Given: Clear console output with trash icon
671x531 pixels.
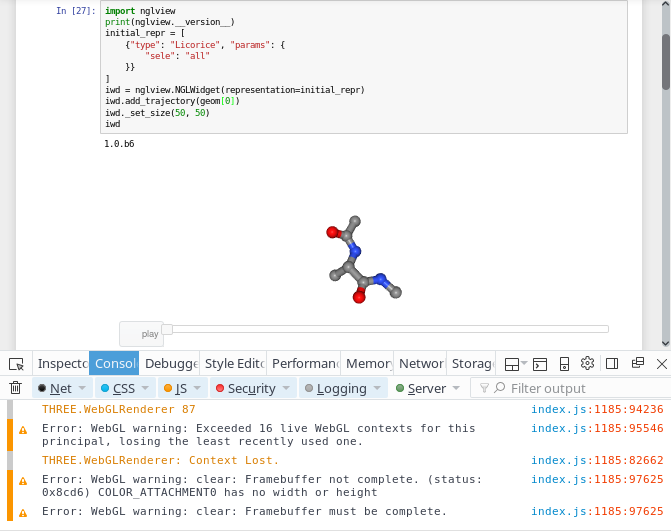Looking at the screenshot, I should pos(15,388).
